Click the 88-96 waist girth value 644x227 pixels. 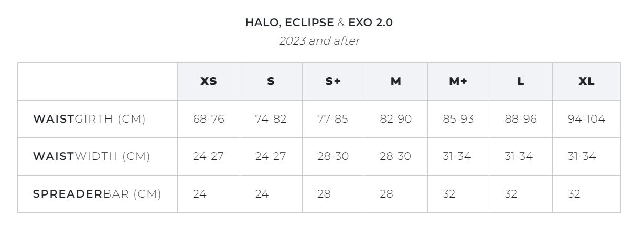pyautogui.click(x=521, y=119)
